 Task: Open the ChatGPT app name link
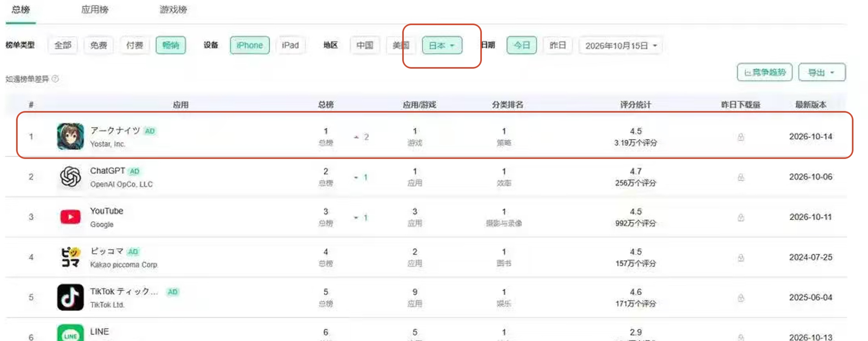[108, 171]
